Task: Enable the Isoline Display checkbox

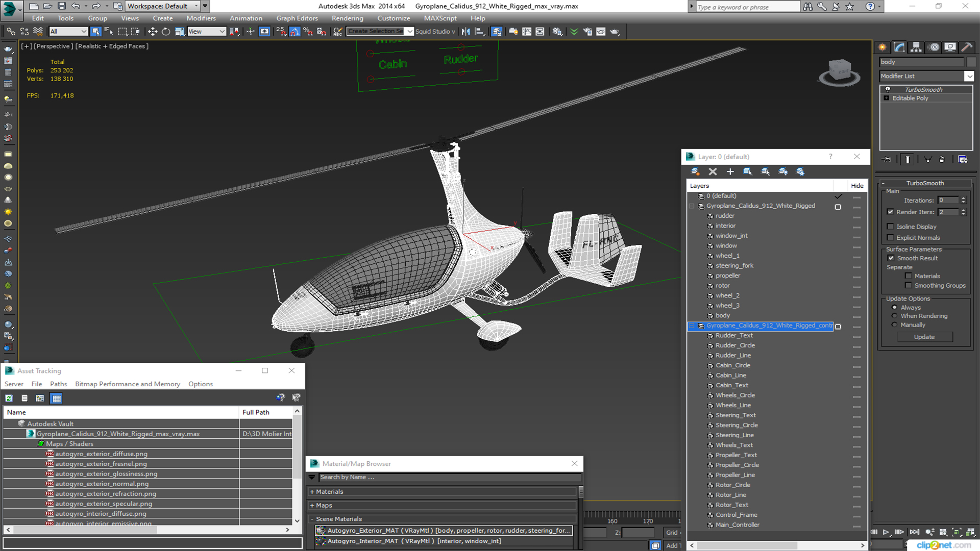Action: tap(890, 227)
